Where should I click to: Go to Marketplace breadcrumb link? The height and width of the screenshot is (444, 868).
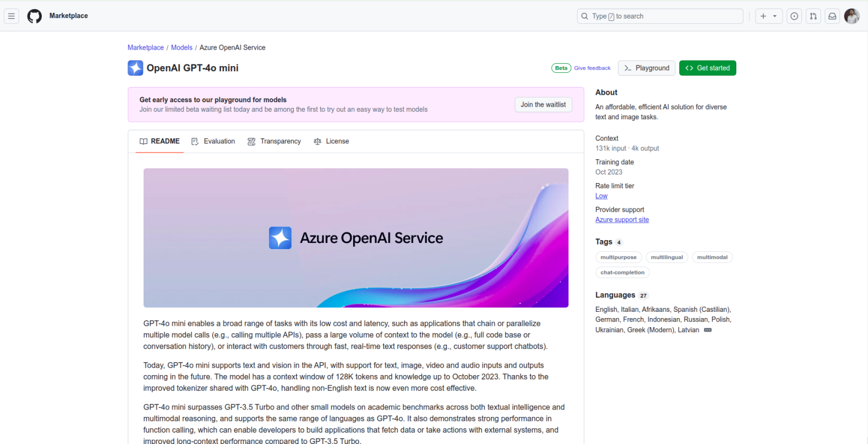(146, 47)
